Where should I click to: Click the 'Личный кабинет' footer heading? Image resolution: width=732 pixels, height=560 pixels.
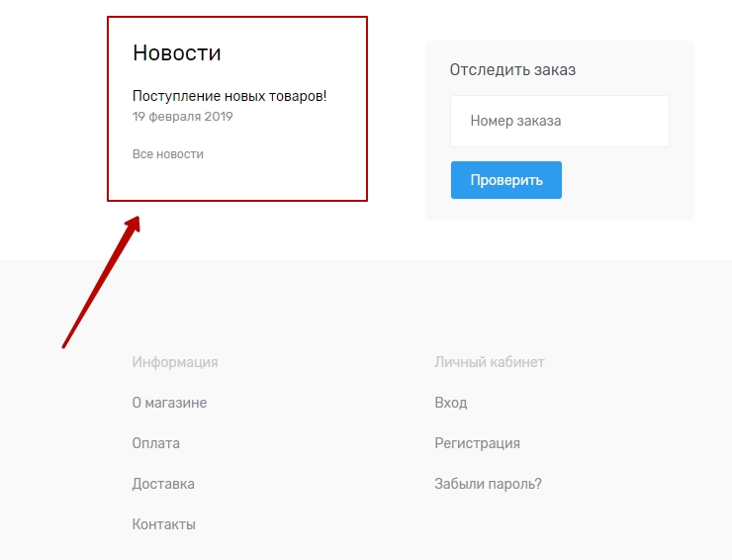click(490, 362)
